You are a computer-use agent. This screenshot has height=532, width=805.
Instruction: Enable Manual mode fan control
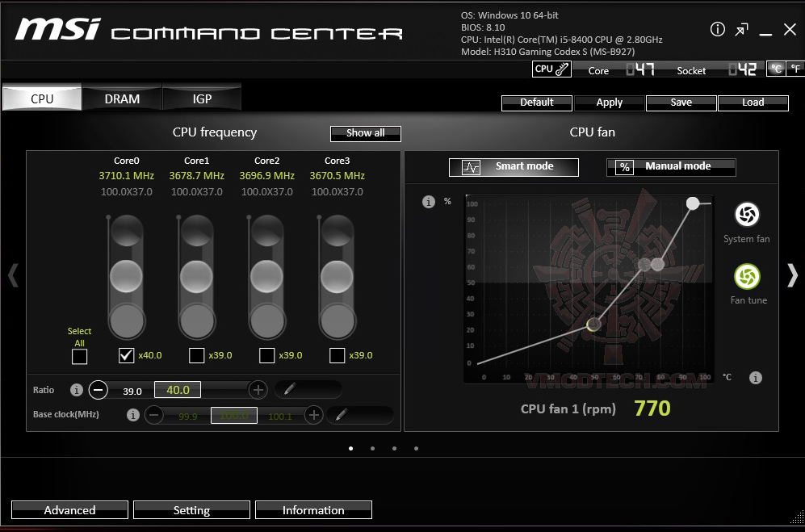[671, 167]
